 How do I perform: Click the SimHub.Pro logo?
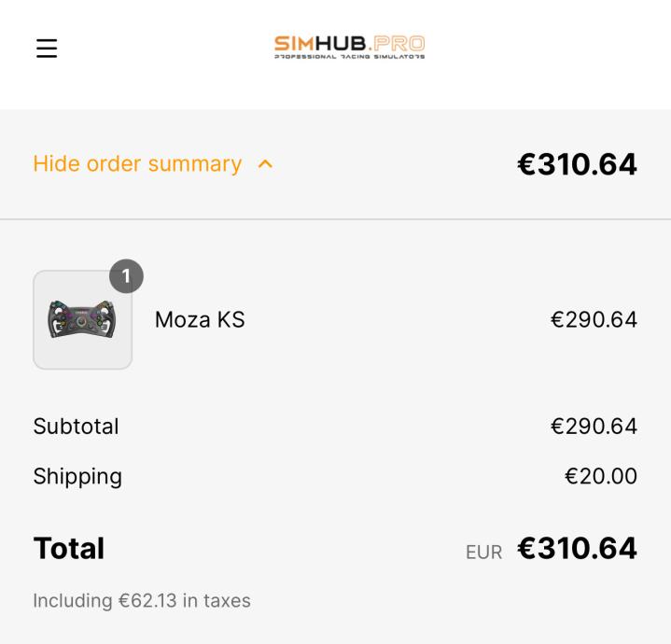coord(349,47)
